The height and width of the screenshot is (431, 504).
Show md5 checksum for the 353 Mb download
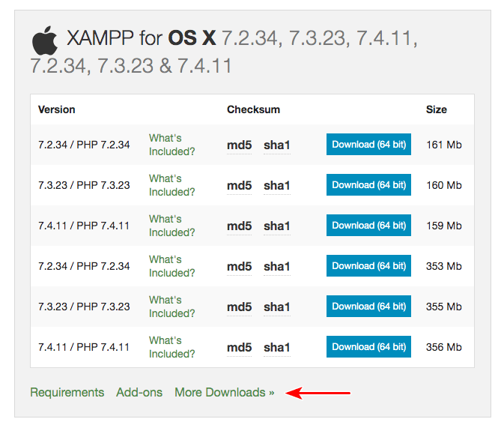point(239,267)
